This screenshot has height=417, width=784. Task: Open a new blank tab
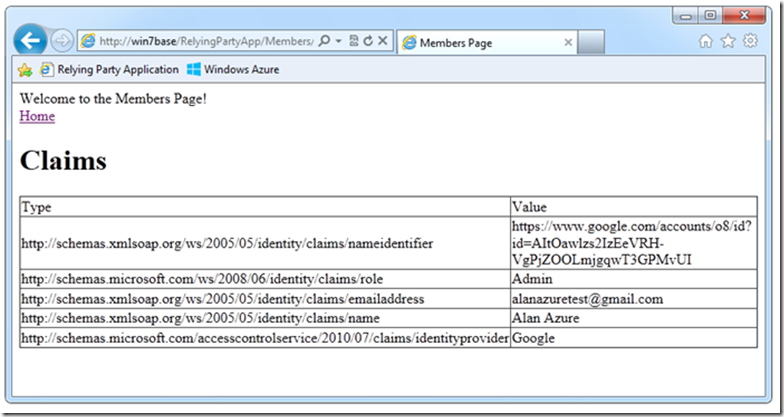591,42
